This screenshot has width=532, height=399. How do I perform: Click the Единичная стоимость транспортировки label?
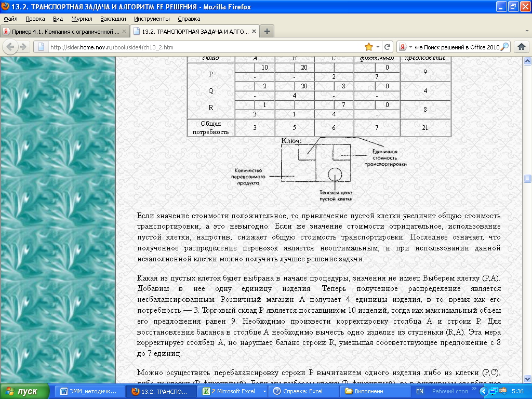[385, 158]
